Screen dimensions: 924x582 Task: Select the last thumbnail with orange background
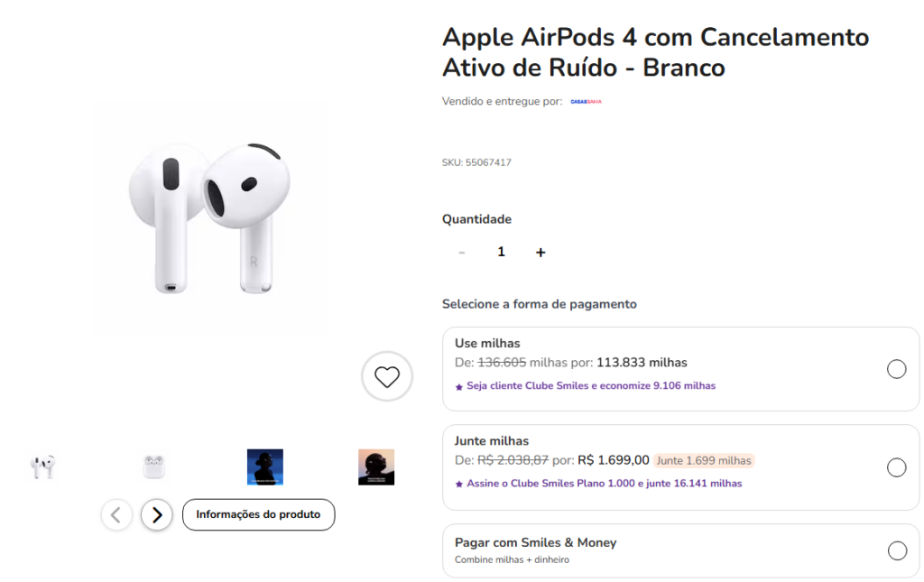376,467
